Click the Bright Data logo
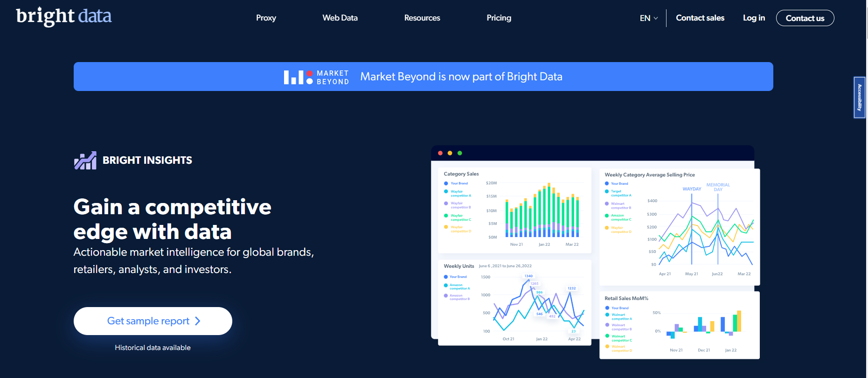This screenshot has height=378, width=868. (x=64, y=17)
